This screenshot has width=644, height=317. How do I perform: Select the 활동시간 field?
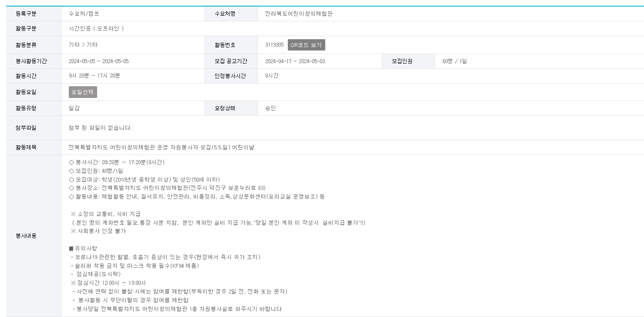coord(94,76)
